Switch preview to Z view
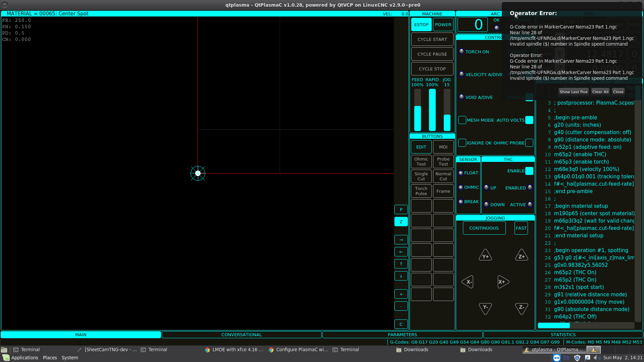 [401, 222]
